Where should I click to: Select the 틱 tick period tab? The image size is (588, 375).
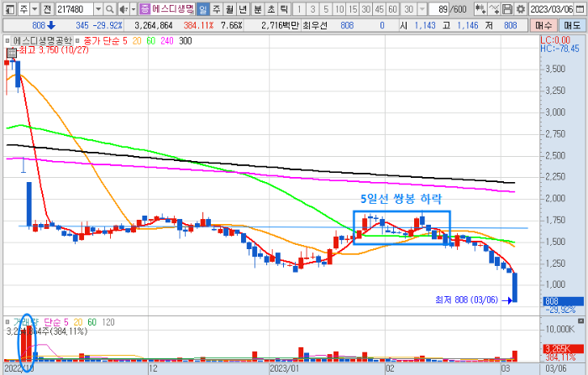pyautogui.click(x=285, y=8)
